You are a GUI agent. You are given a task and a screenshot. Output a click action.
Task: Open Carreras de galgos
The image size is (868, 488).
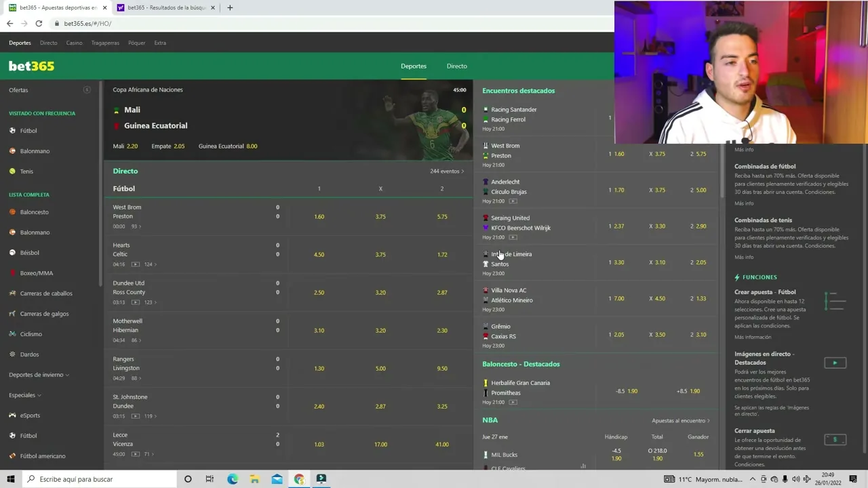(44, 314)
